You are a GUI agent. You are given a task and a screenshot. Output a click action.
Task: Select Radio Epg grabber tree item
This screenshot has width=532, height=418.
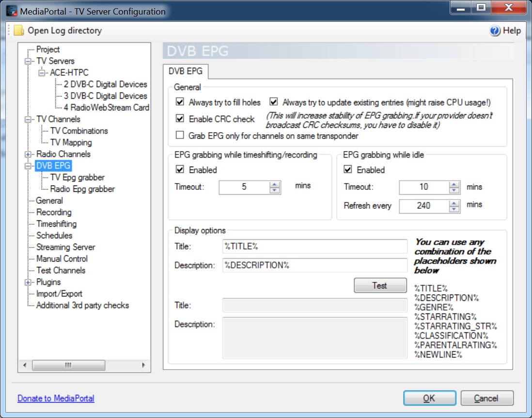coord(82,189)
